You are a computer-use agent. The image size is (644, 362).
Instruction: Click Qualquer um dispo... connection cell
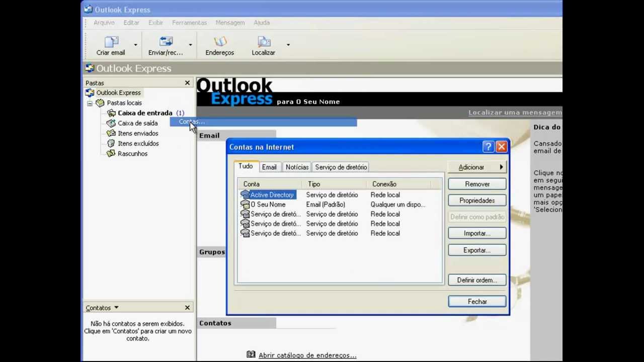click(398, 205)
